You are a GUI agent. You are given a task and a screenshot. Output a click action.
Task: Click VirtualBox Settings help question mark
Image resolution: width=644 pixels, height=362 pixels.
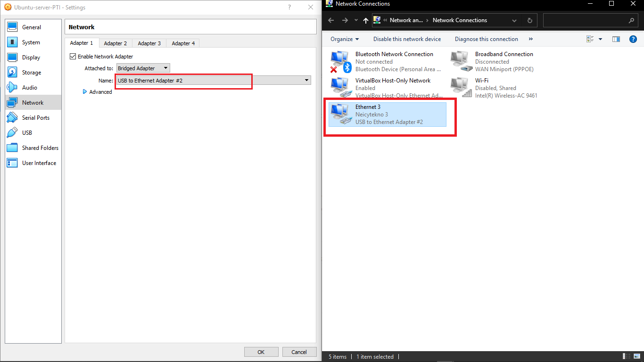click(289, 7)
